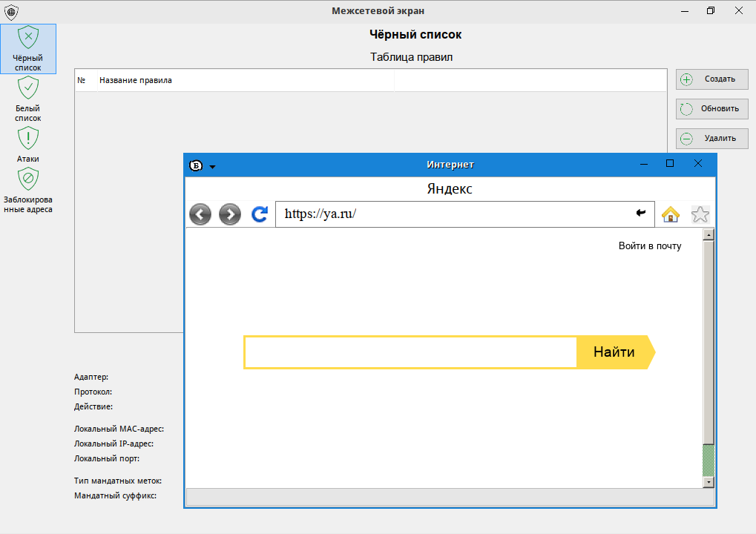Close the Межсетевой экран window
The width and height of the screenshot is (756, 534).
point(739,10)
